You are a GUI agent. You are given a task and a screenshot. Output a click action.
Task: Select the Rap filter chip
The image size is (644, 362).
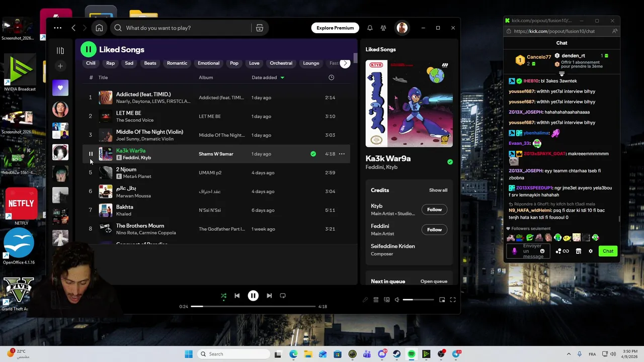coord(110,63)
